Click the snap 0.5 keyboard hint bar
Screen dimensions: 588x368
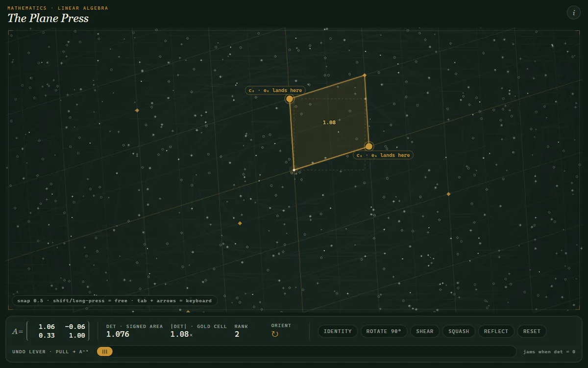[x=115, y=301]
